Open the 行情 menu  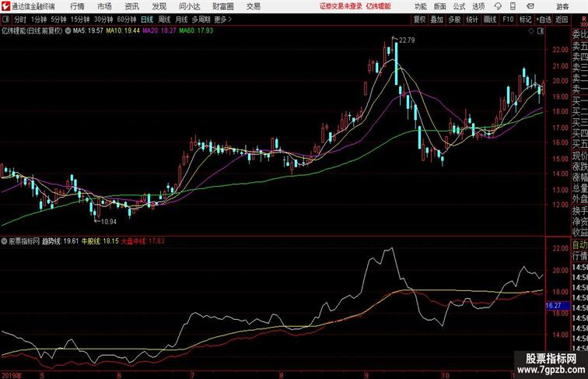point(77,6)
